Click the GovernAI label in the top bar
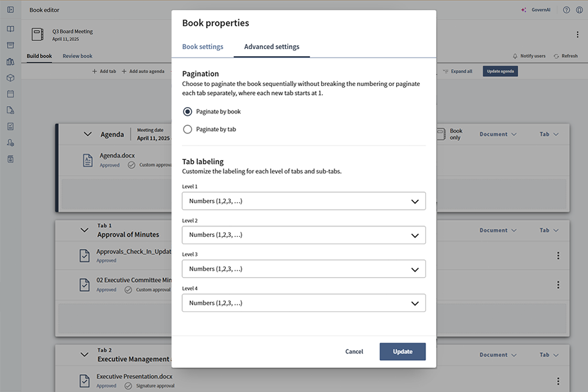 pos(541,9)
